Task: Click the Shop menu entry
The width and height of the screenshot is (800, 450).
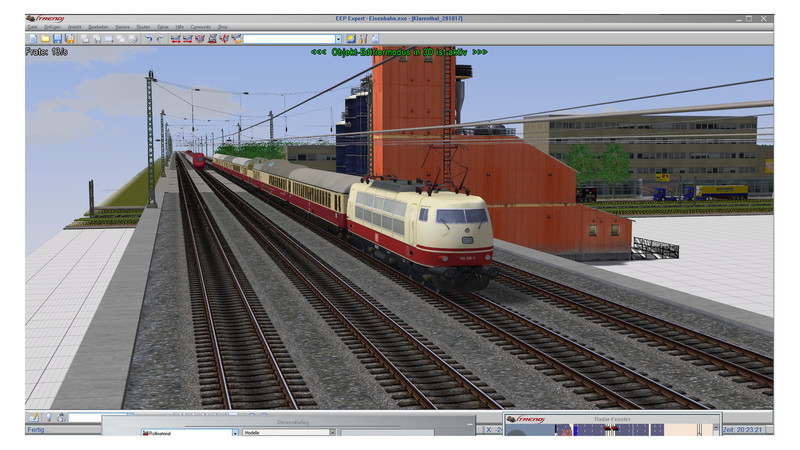Action: click(223, 27)
